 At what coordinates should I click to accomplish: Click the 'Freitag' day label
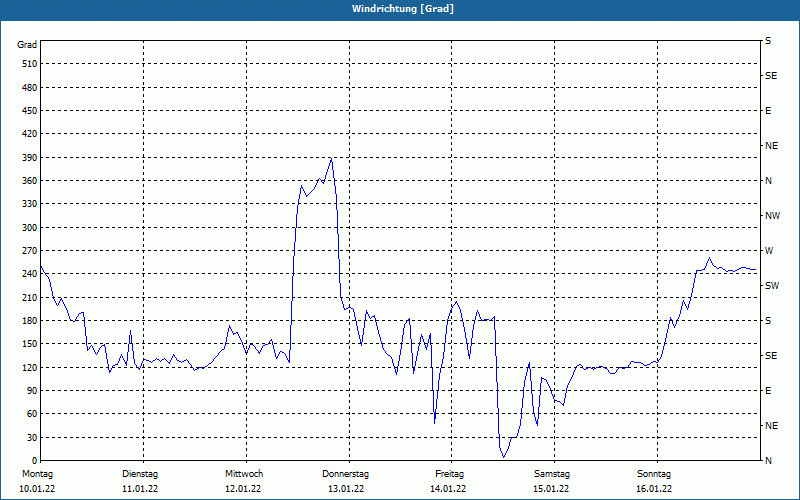pyautogui.click(x=449, y=474)
